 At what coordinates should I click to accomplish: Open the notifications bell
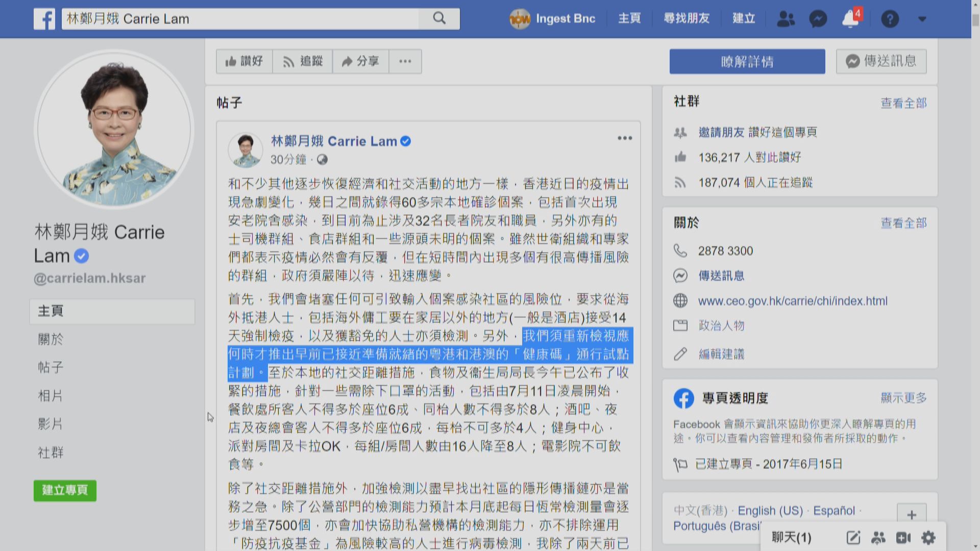pos(850,19)
